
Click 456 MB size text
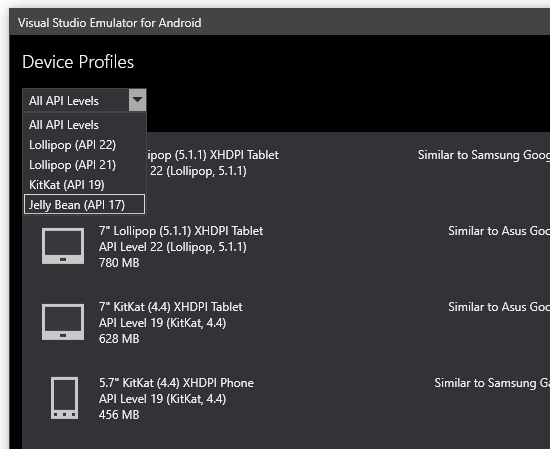pyautogui.click(x=119, y=415)
